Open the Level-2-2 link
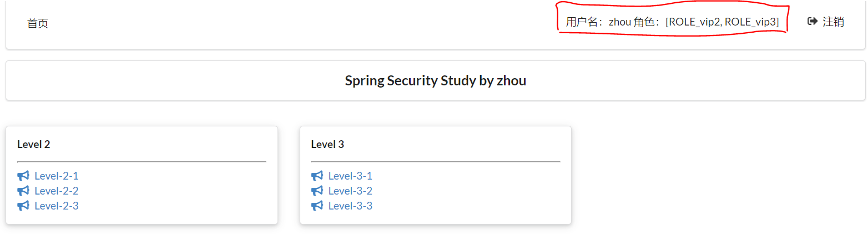Image resolution: width=868 pixels, height=235 pixels. 57,191
